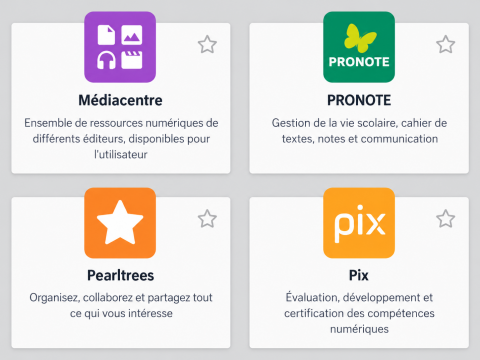
Task: Click Pearltrees description 'Organisez, collaborez et partagez'
Action: tap(121, 305)
